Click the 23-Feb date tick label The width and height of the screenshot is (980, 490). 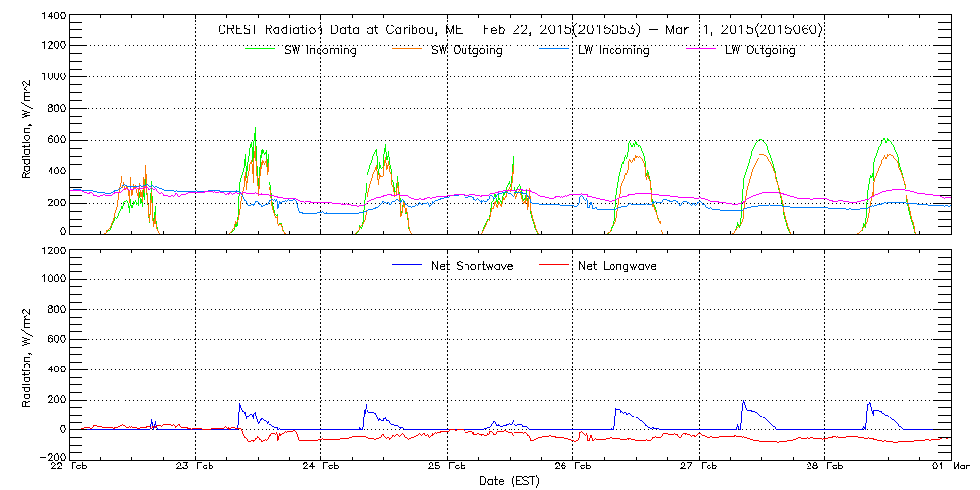click(195, 467)
